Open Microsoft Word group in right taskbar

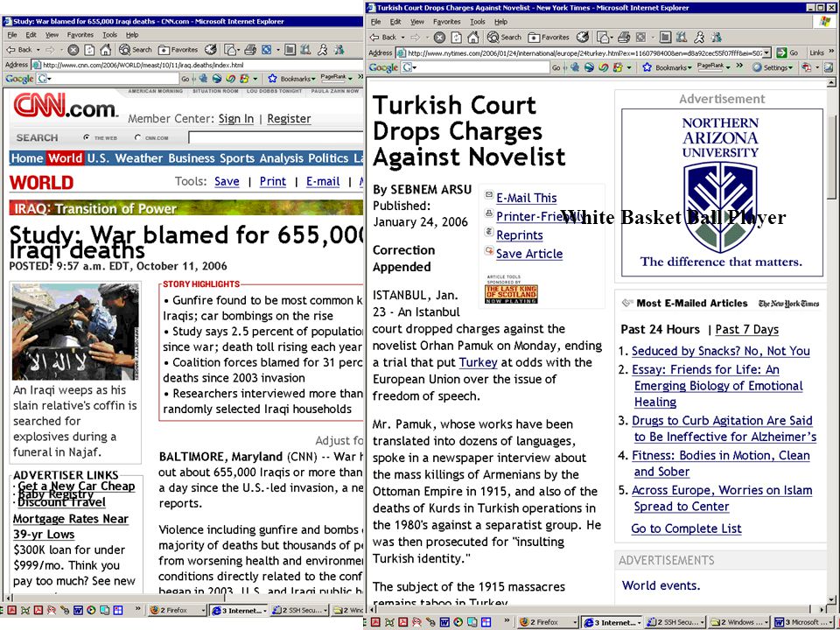(x=802, y=622)
